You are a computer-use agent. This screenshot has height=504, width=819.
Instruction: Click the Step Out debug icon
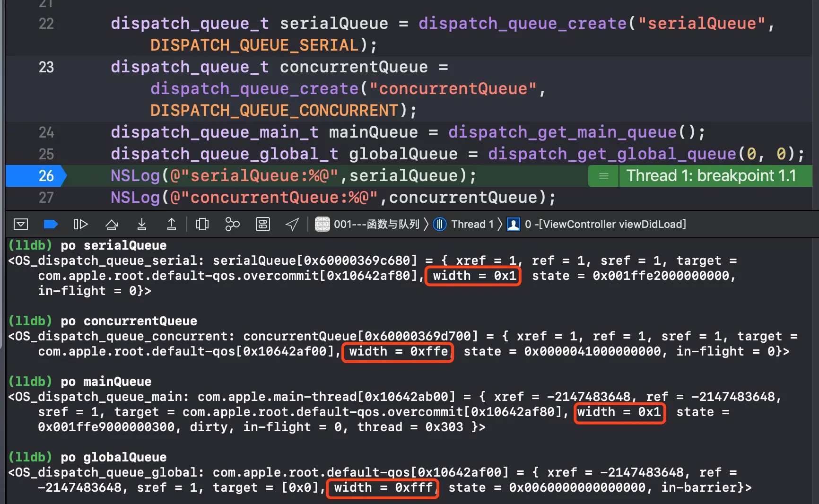pos(172,224)
